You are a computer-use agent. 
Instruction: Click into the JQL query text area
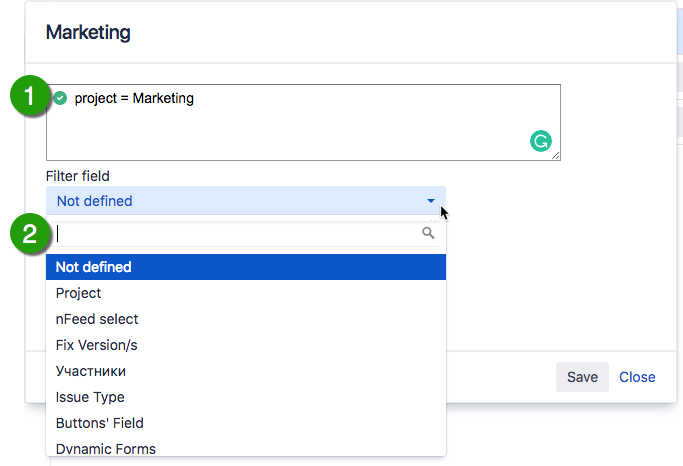pyautogui.click(x=300, y=125)
